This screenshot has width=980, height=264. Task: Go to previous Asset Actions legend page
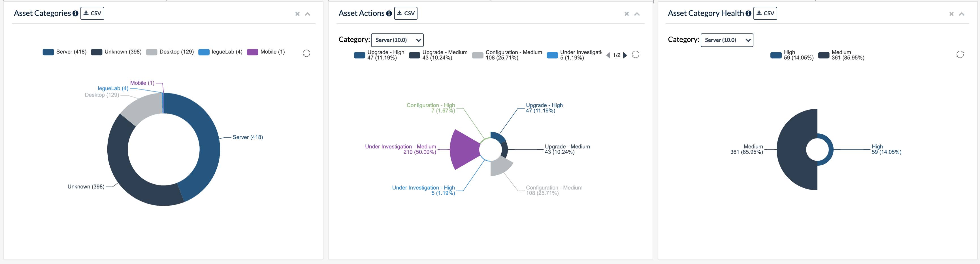(x=608, y=56)
